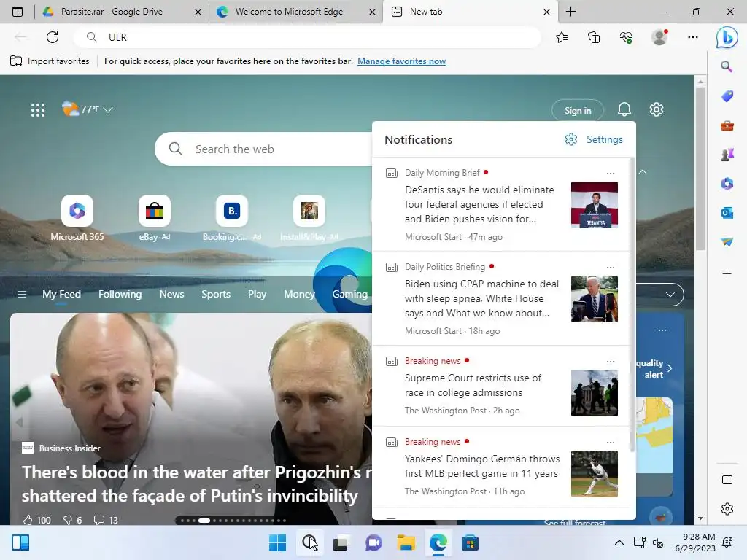Open sidebar Drop paper-plane icon
This screenshot has height=560, width=747.
coord(727,242)
